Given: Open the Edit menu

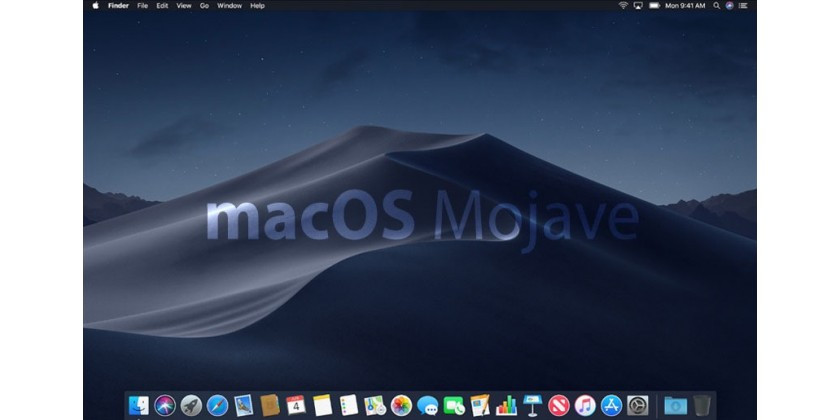Looking at the screenshot, I should (x=162, y=5).
